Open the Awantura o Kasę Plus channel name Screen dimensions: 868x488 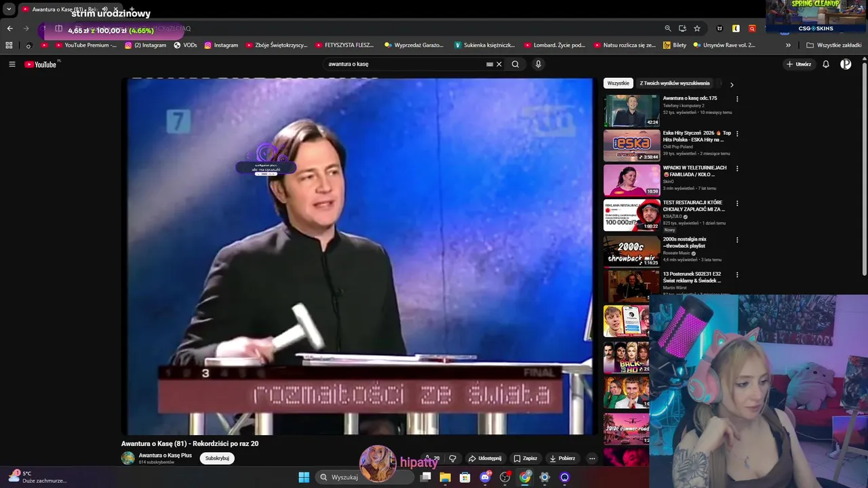click(165, 455)
